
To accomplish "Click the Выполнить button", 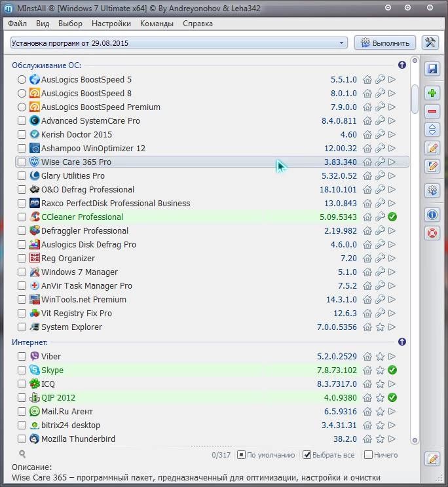I will (x=385, y=43).
